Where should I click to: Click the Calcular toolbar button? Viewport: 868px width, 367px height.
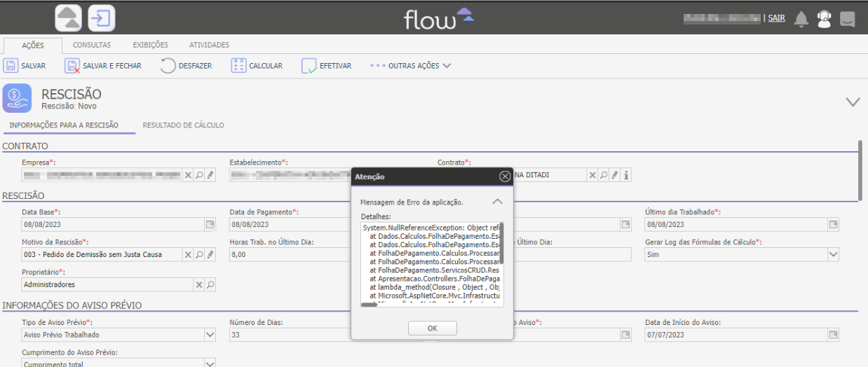257,66
